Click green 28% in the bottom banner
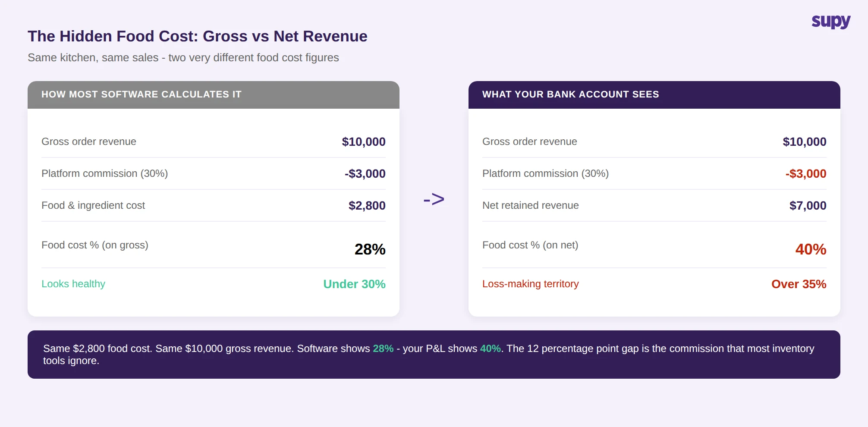This screenshot has width=868, height=427. coord(383,349)
